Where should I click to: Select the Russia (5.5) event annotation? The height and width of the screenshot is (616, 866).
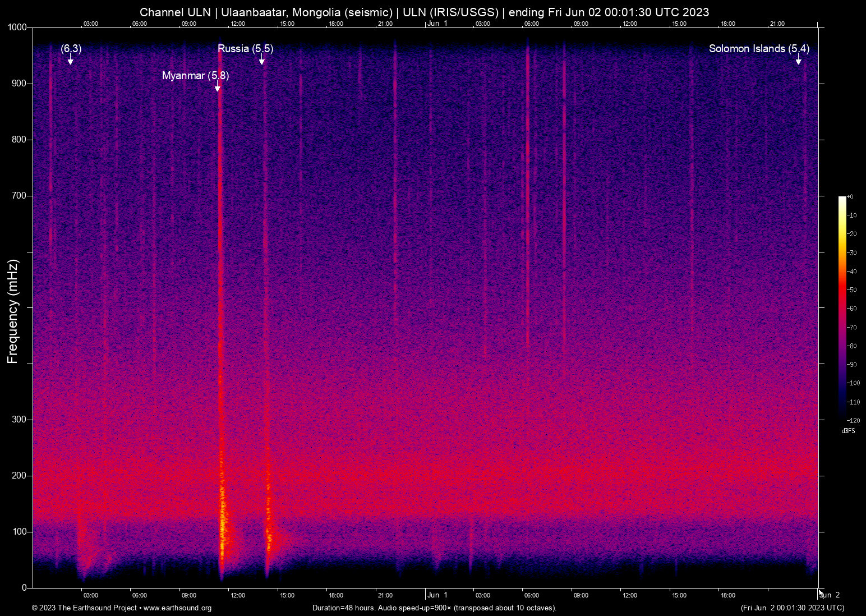[246, 49]
